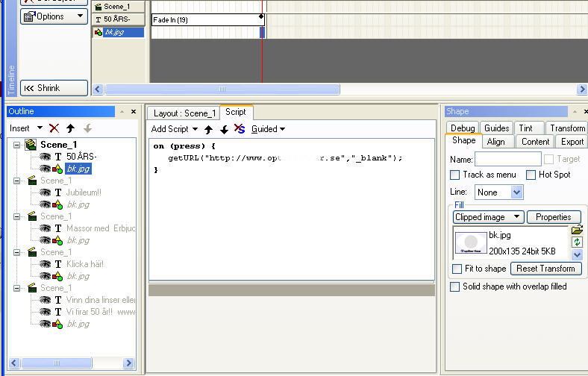The image size is (588, 376).
Task: Toggle visibility eye of 50 ÅRS- text
Action: [45, 157]
